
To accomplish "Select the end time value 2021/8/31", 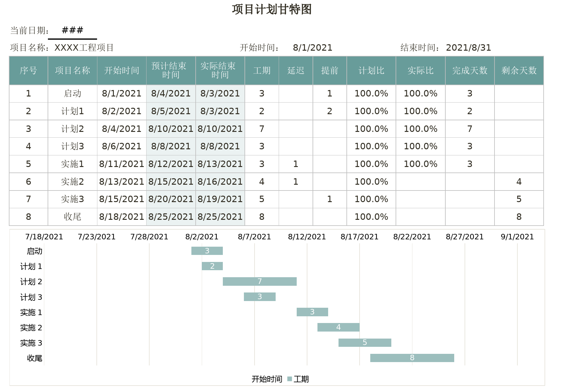I will point(469,48).
